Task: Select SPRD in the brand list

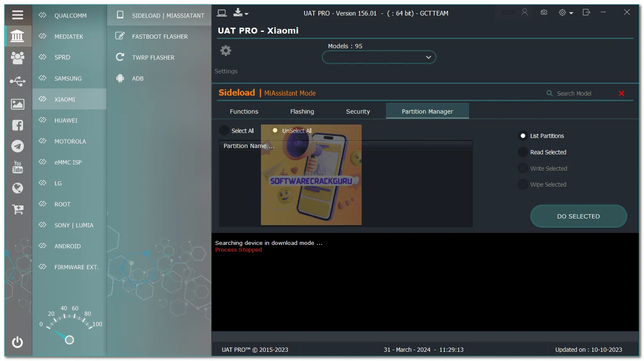Action: click(x=70, y=57)
